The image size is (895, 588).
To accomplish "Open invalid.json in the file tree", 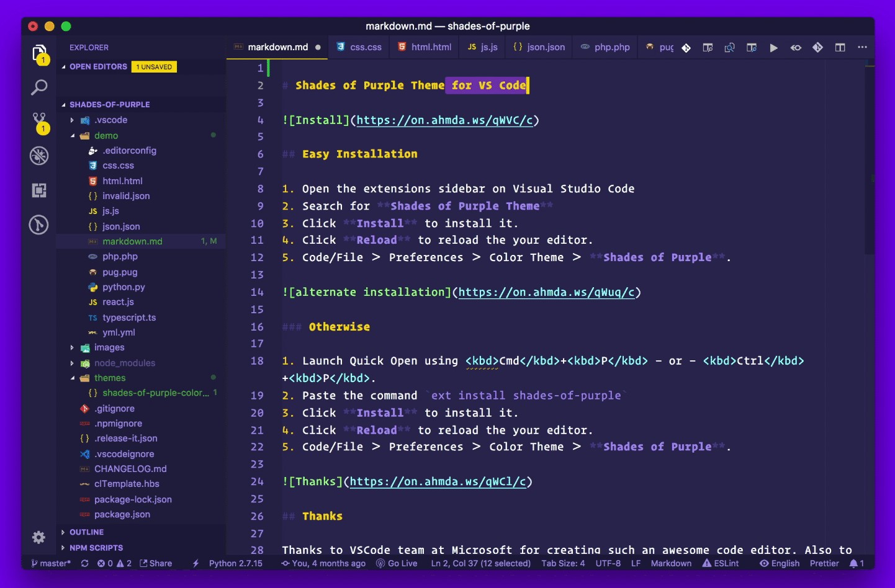I will pyautogui.click(x=126, y=196).
